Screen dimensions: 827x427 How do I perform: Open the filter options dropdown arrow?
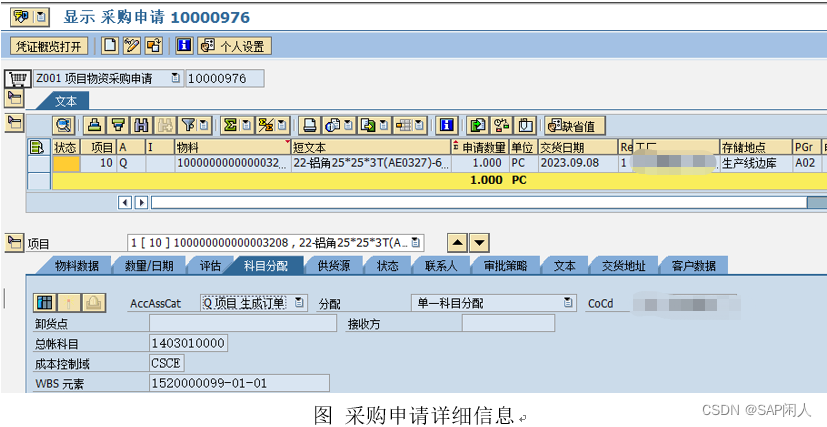coord(204,125)
